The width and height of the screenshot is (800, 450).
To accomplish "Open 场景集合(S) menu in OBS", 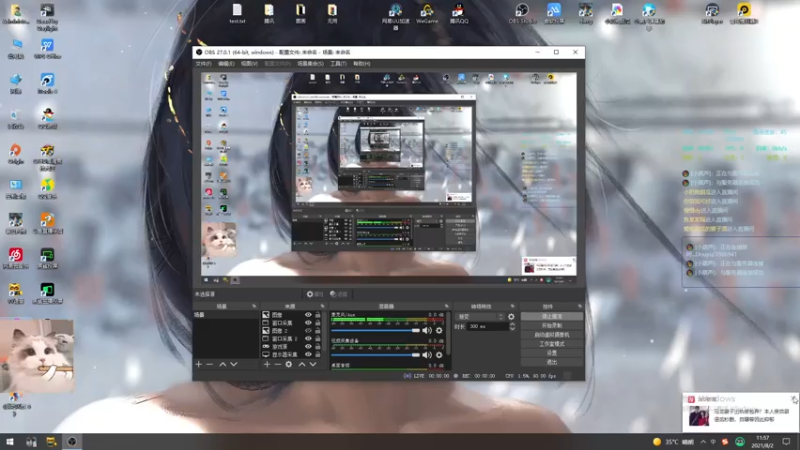I will coord(310,64).
